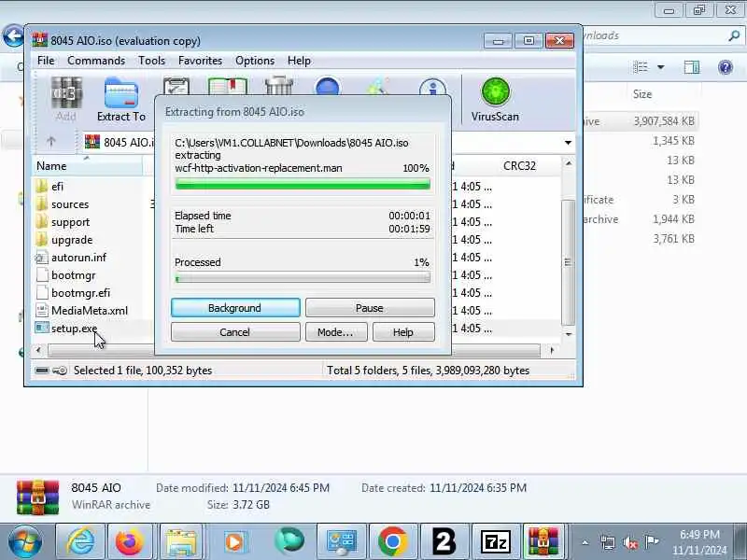Sort by the CRC32 column header

tap(519, 166)
